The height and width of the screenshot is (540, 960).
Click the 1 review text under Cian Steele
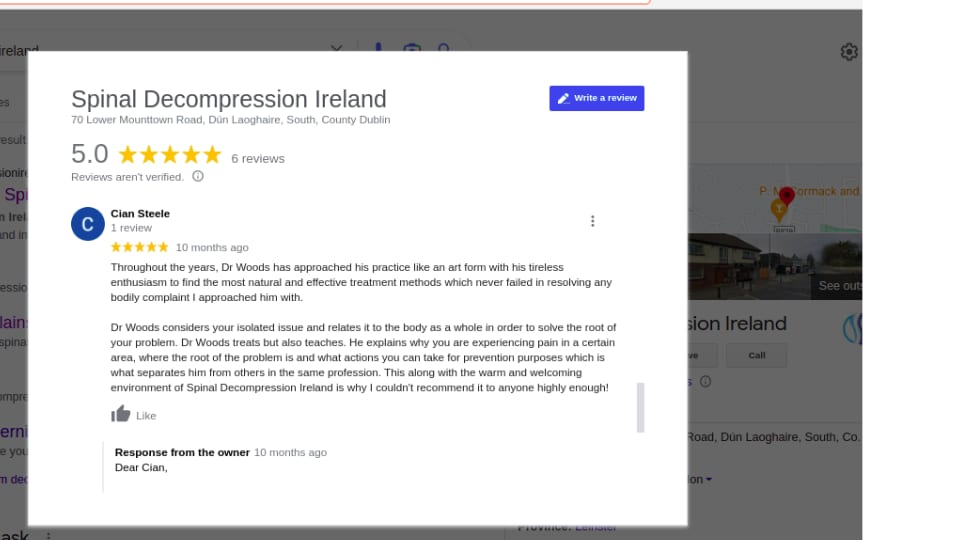coord(131,228)
